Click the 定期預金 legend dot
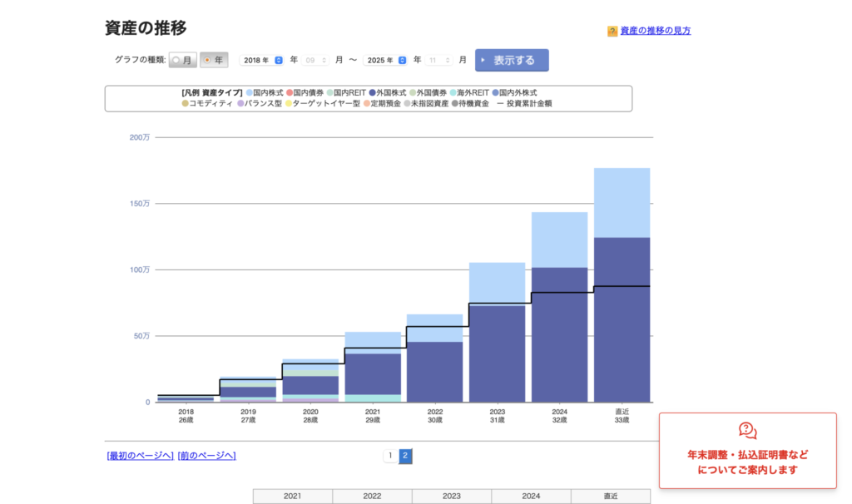This screenshot has width=852, height=504. tap(367, 104)
